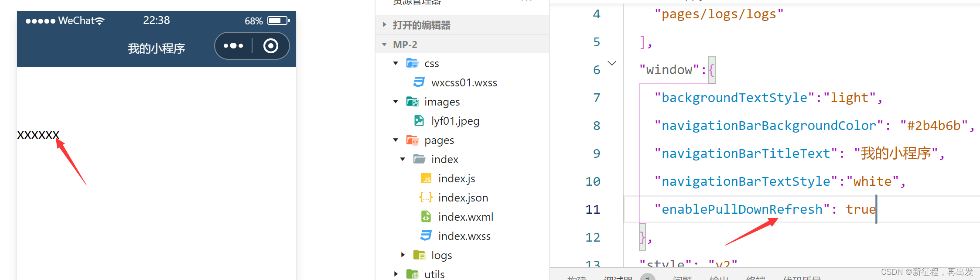
Task: Click the lyf01.jpeg image file icon
Action: [x=419, y=120]
